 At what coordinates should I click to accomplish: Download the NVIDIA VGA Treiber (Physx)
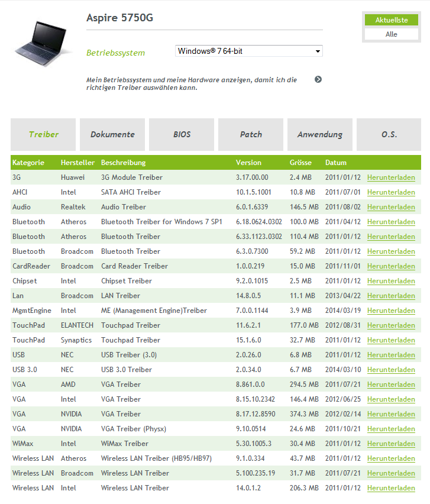(391, 429)
